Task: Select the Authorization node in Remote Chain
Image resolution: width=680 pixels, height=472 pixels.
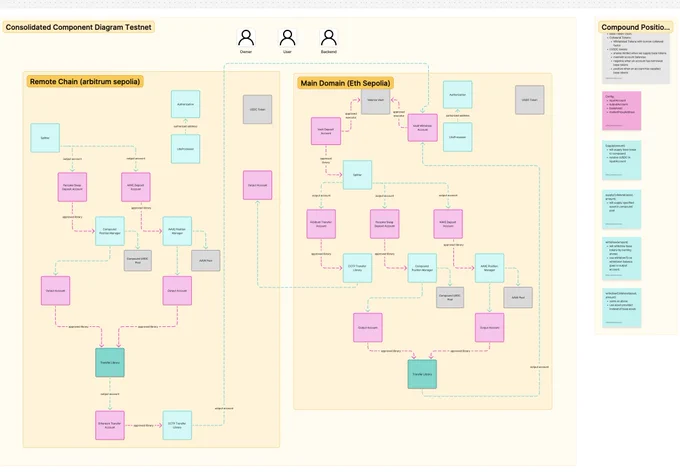Action: 186,104
